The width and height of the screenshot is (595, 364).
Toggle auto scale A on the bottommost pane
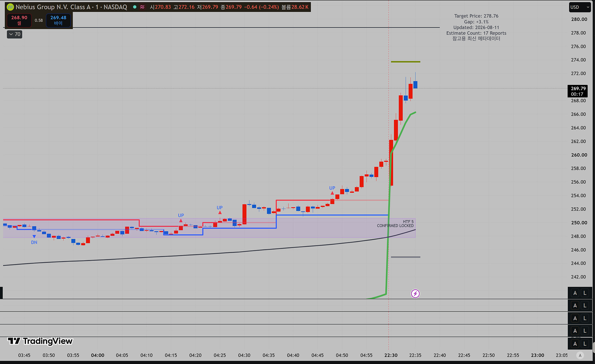pos(575,344)
